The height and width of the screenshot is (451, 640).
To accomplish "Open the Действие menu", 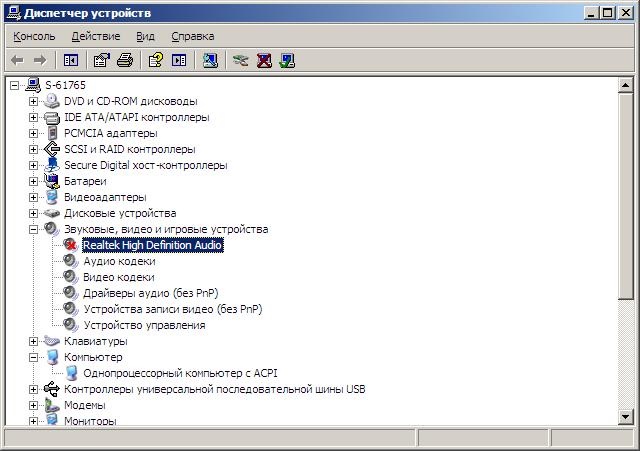I will (96, 36).
